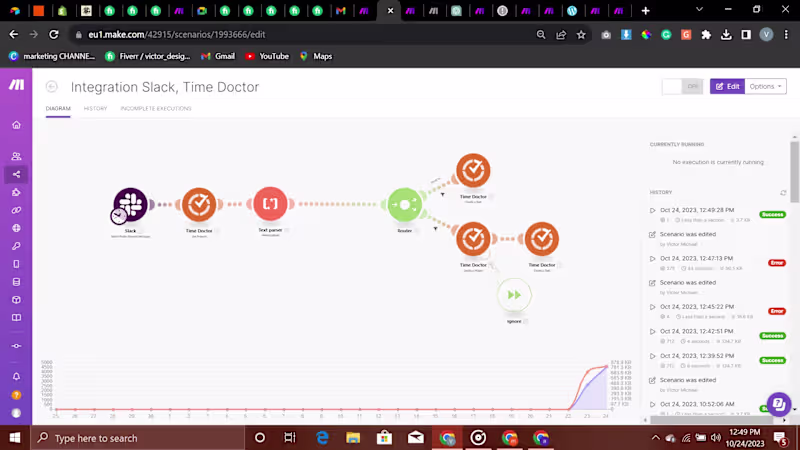Image resolution: width=800 pixels, height=450 pixels.
Task: Open Notifications bell in the sidebar
Action: pos(16,377)
